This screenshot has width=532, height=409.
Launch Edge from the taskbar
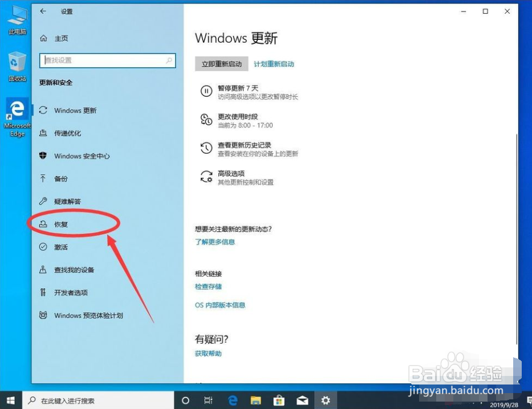tap(233, 400)
